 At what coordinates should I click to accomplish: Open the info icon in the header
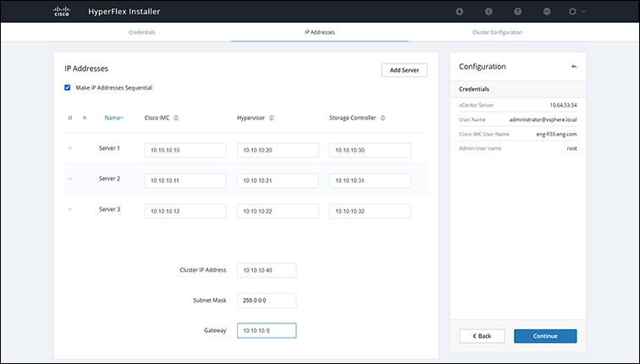point(488,11)
